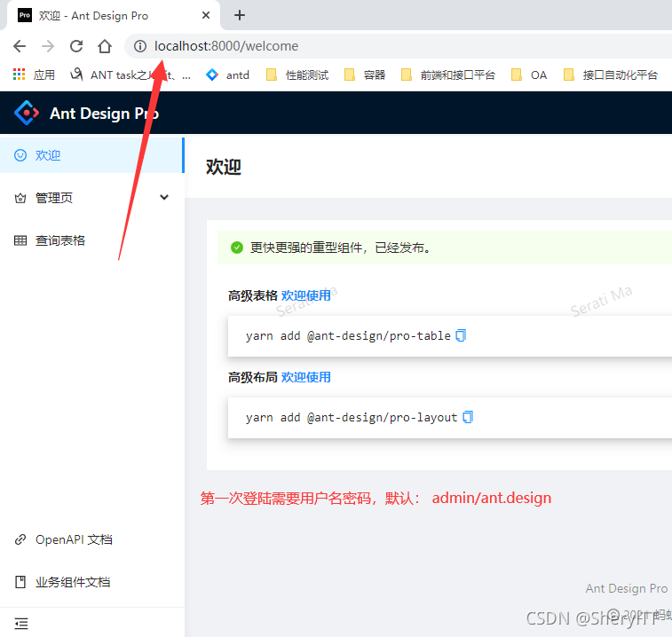Open the 容器 bookmark folder
The width and height of the screenshot is (672, 637).
tap(365, 75)
